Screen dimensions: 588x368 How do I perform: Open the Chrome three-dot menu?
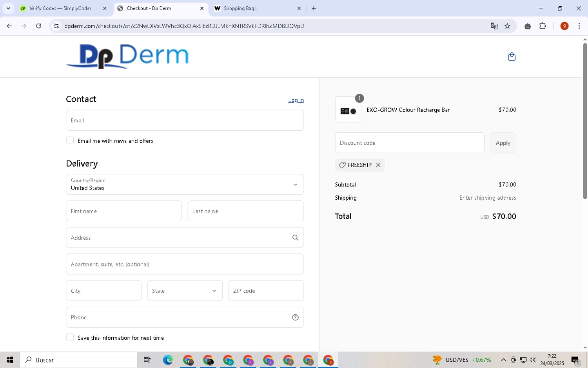point(579,26)
